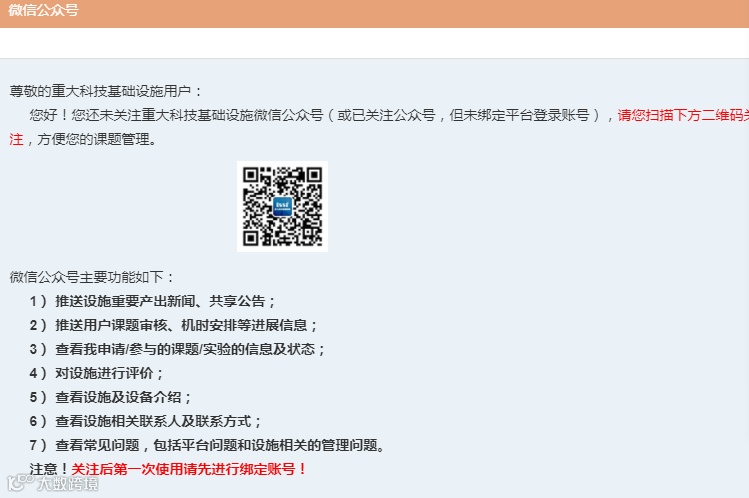Select item 5 查看设施及设备介绍
The image size is (749, 498).
(110, 397)
